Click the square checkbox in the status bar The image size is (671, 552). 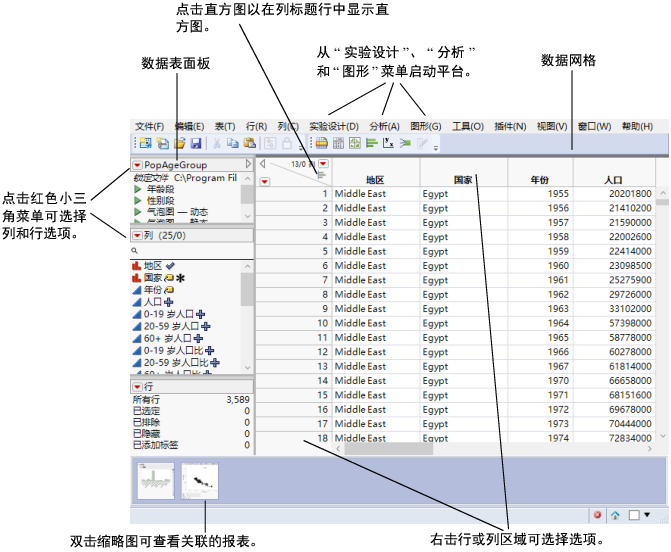[x=634, y=515]
